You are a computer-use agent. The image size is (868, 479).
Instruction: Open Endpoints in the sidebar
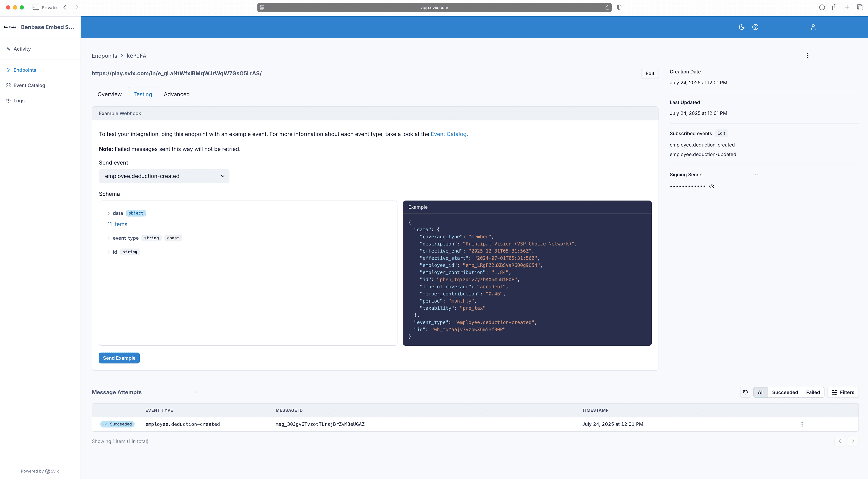coord(25,70)
